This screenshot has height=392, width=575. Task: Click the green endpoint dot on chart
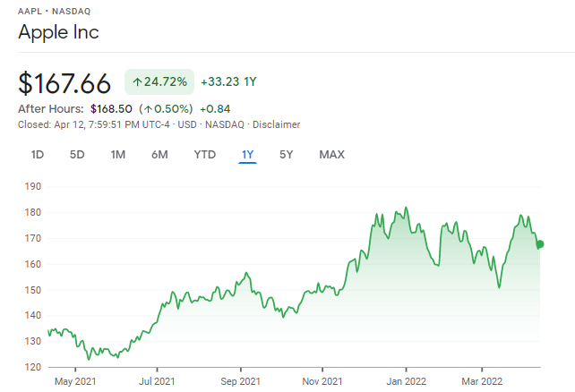pyautogui.click(x=540, y=244)
